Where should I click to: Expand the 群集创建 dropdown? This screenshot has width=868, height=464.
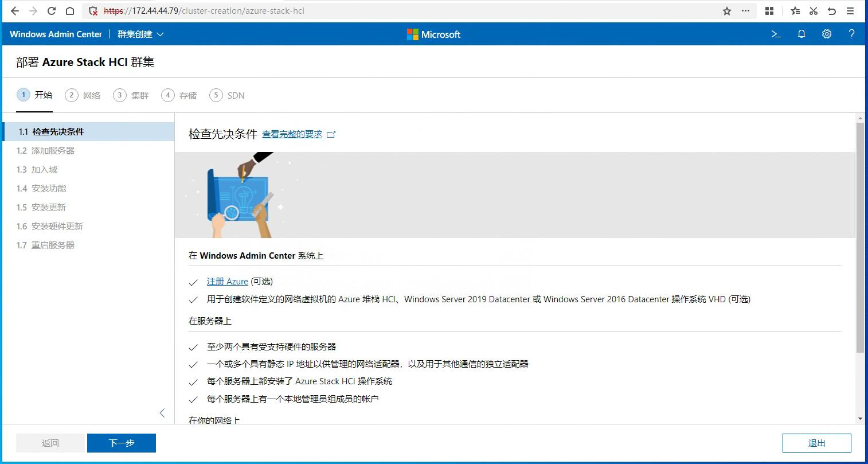140,34
